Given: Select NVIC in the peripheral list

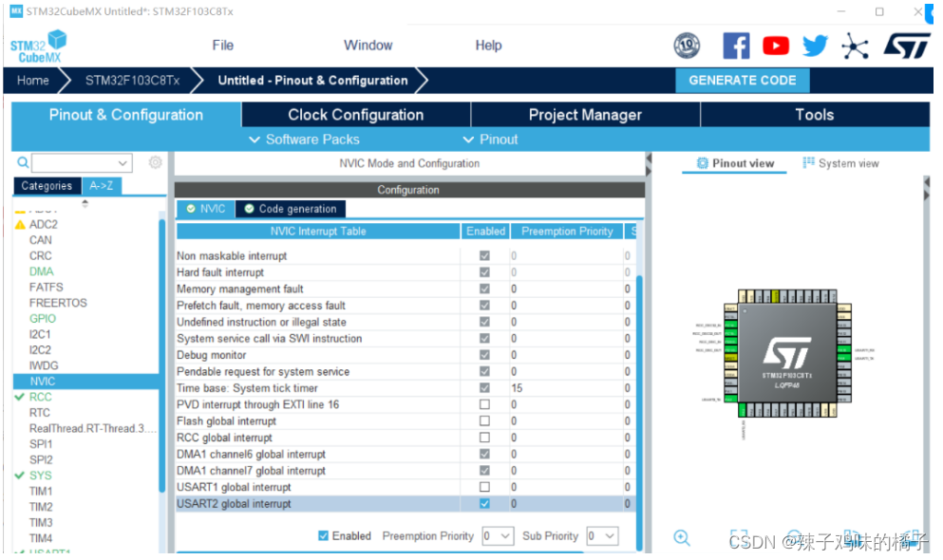Looking at the screenshot, I should point(86,382).
